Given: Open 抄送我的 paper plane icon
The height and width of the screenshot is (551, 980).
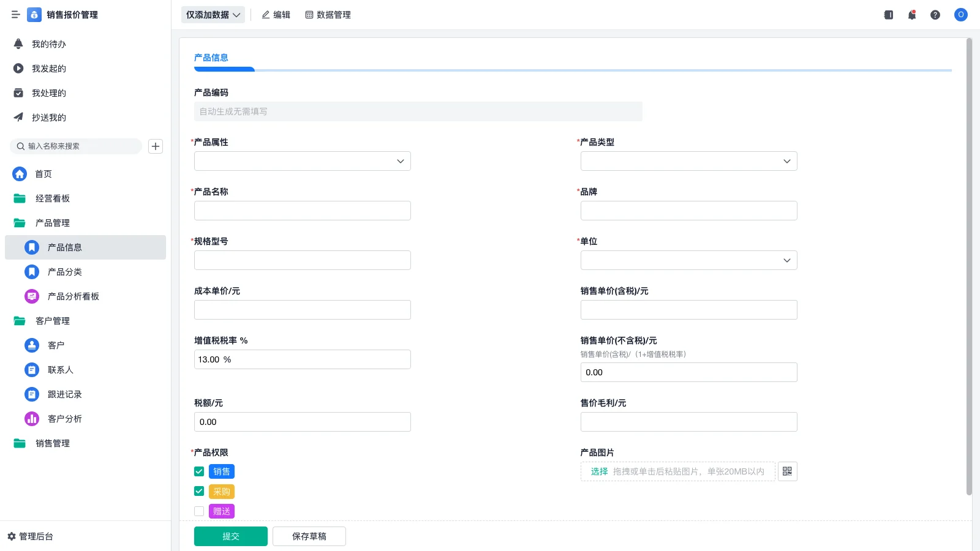Looking at the screenshot, I should (x=18, y=118).
